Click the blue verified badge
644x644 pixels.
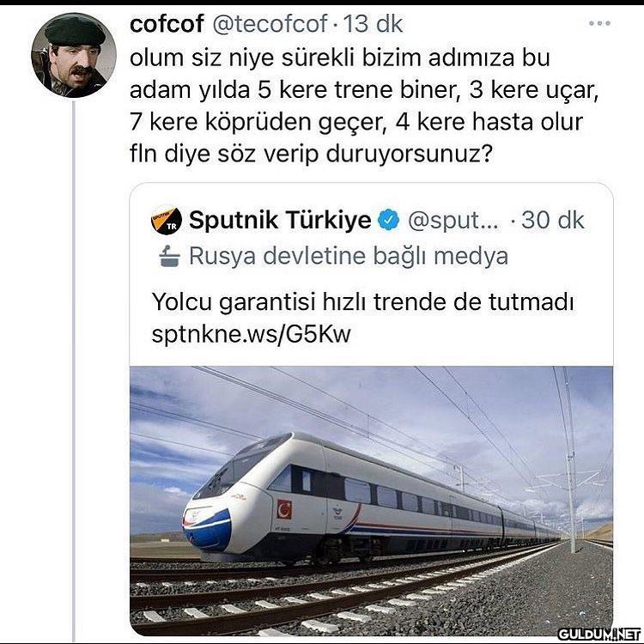tap(389, 221)
